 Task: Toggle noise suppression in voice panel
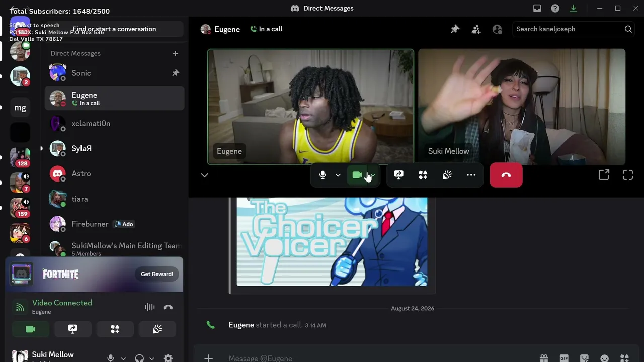(x=150, y=307)
